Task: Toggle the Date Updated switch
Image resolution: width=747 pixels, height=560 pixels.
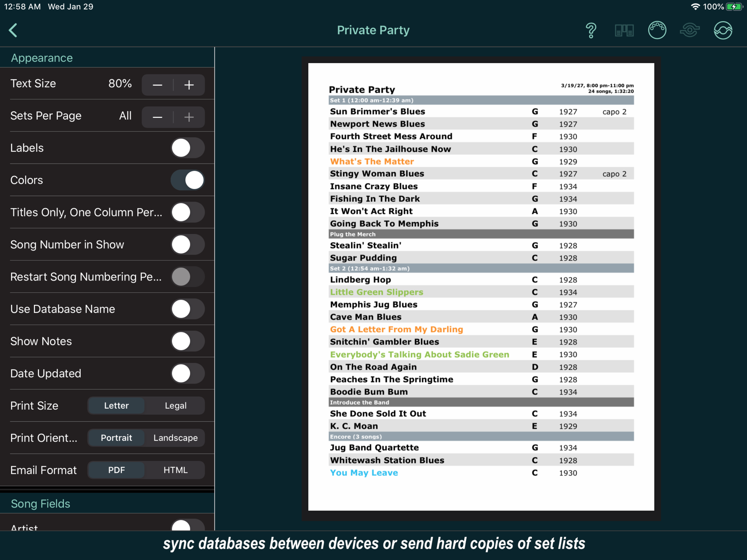Action: (187, 373)
